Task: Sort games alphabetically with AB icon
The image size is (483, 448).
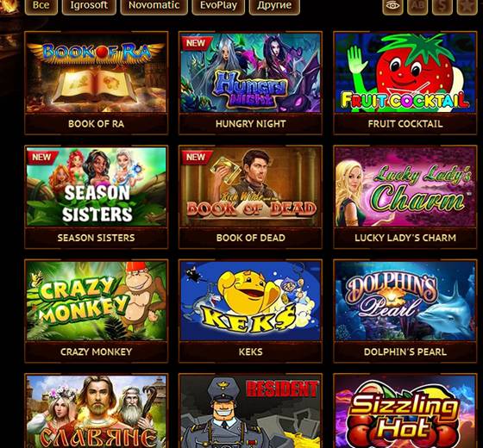Action: (417, 6)
